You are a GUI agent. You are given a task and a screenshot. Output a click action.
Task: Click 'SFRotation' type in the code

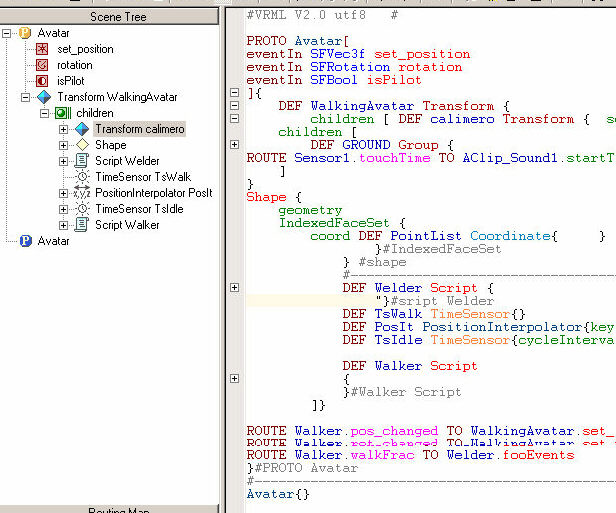click(350, 67)
